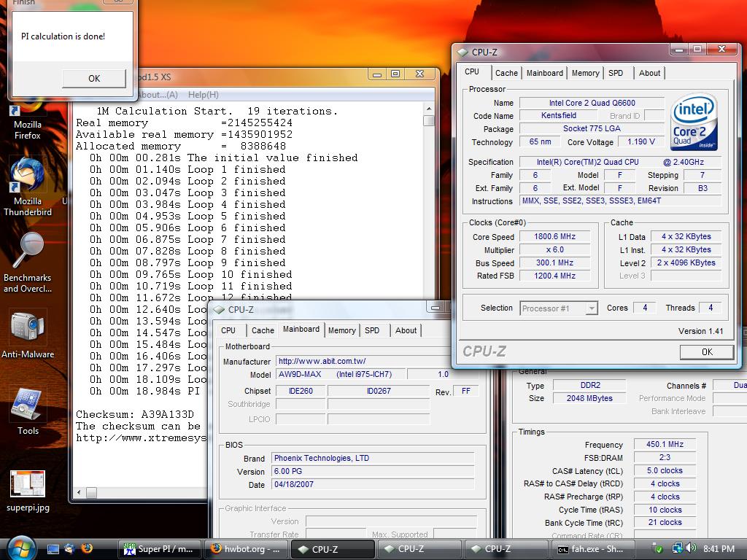
Task: Select the CPU tab in the CPU-Z mainboard window
Action: 228,330
